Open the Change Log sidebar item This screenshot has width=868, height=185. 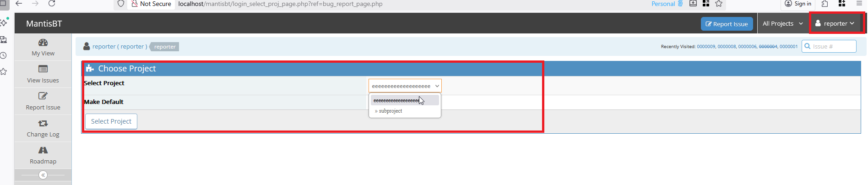43,128
